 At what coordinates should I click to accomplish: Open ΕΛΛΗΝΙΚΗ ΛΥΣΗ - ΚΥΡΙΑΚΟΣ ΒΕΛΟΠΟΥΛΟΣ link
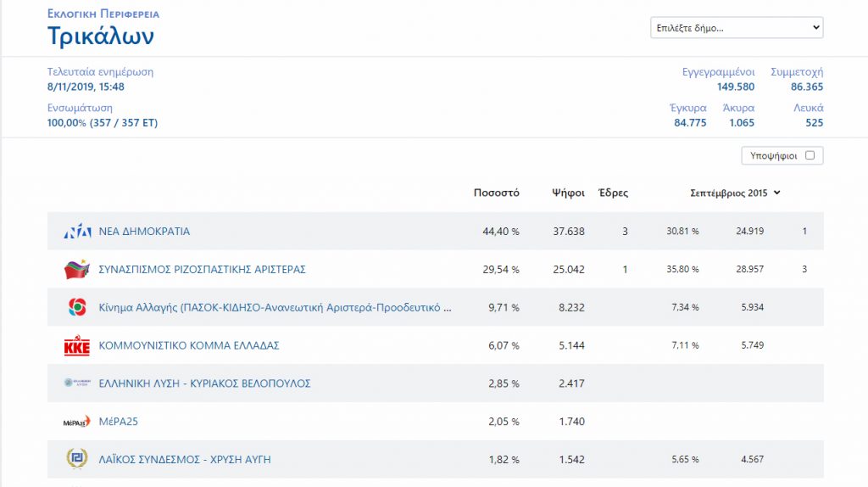click(204, 383)
